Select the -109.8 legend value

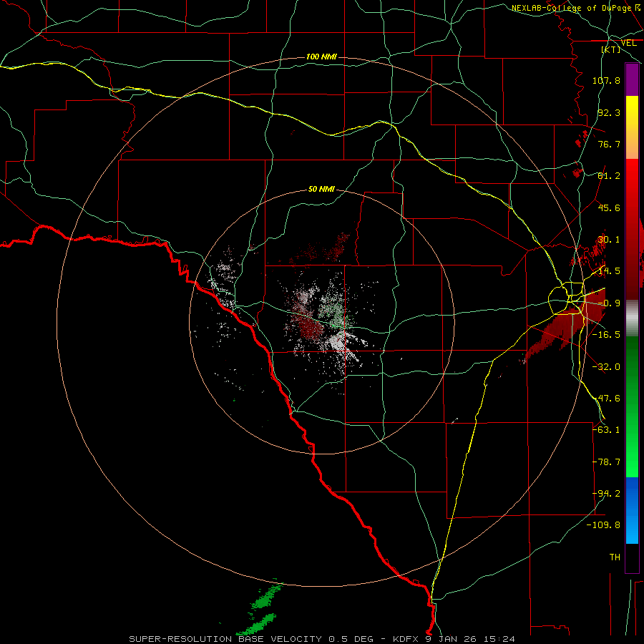click(604, 525)
